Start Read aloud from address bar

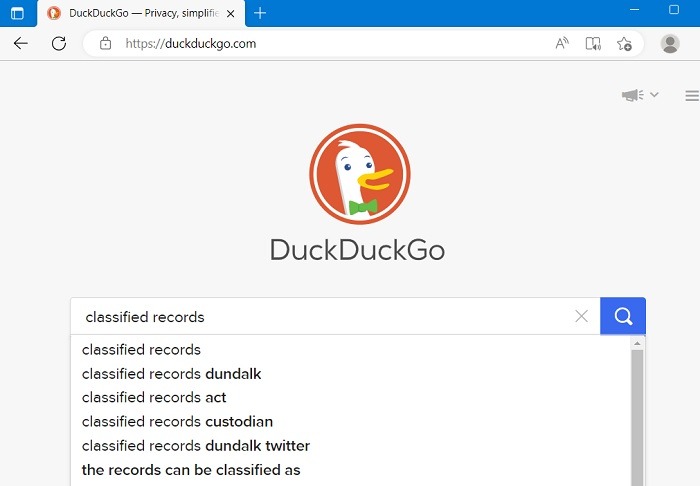[x=562, y=43]
